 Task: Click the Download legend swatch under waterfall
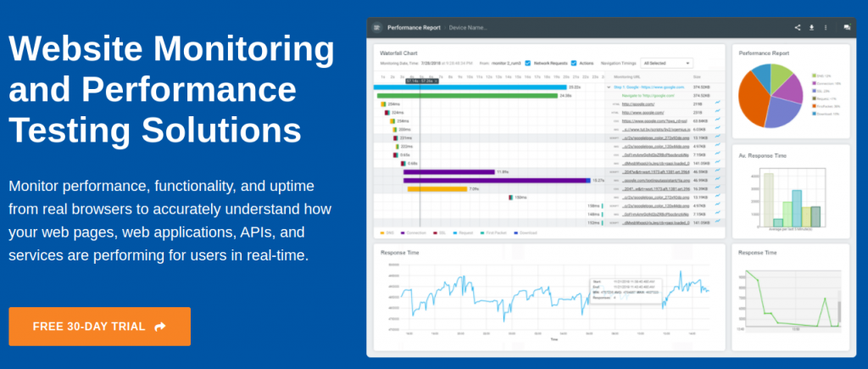515,232
